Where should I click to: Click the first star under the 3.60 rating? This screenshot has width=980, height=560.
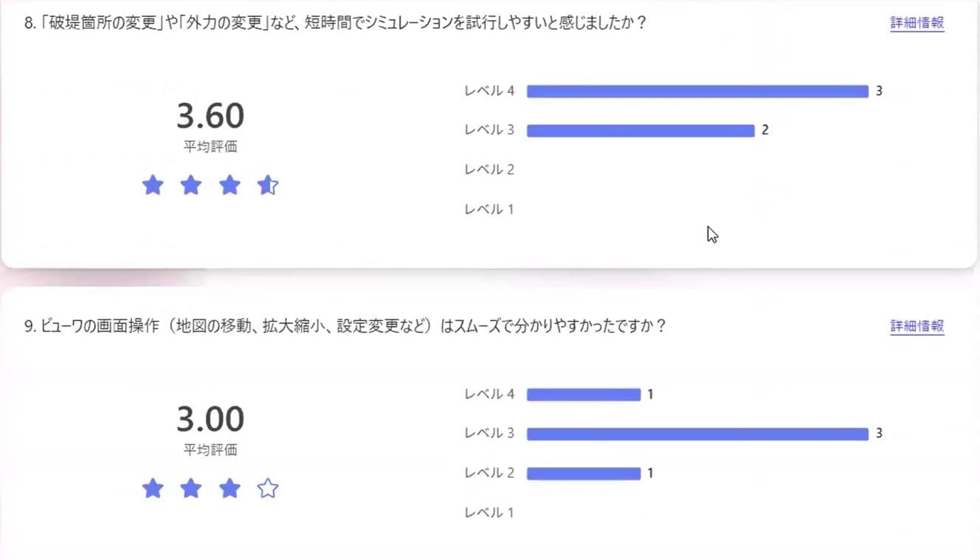pyautogui.click(x=153, y=185)
